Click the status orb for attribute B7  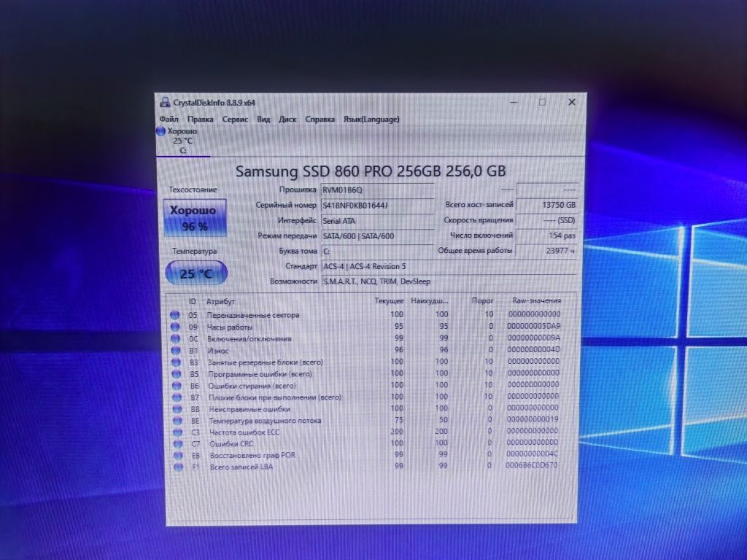click(177, 397)
